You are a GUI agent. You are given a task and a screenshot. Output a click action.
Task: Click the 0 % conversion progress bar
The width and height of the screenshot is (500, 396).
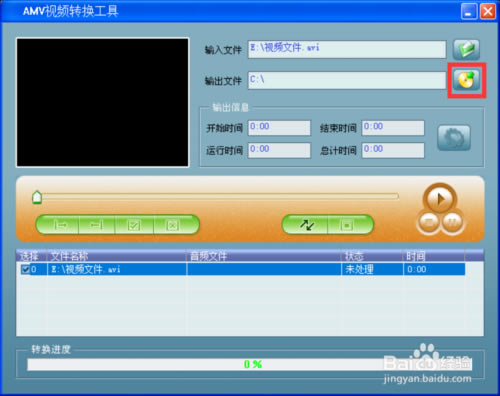(249, 364)
